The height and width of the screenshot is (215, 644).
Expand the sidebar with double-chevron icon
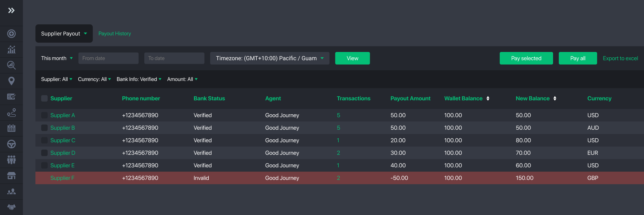(11, 10)
